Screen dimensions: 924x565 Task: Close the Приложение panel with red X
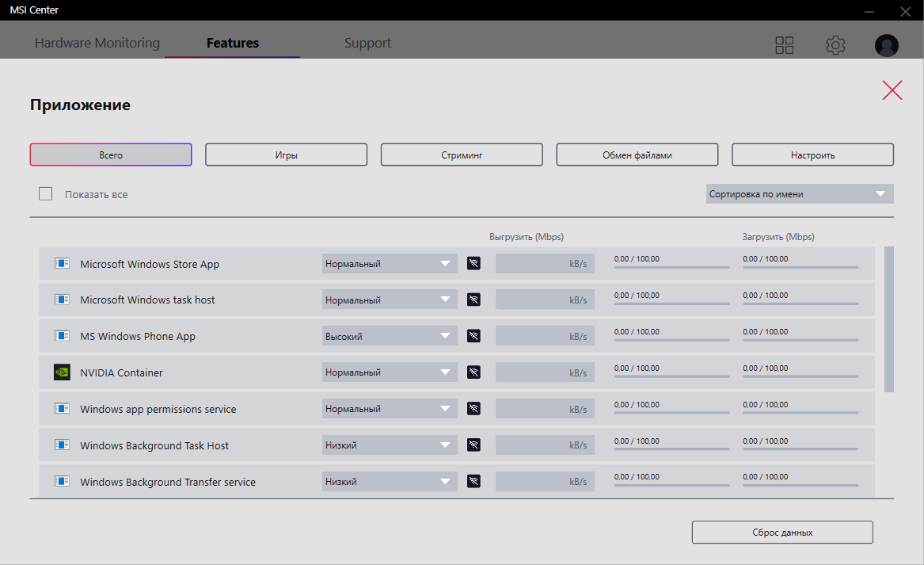tap(892, 90)
